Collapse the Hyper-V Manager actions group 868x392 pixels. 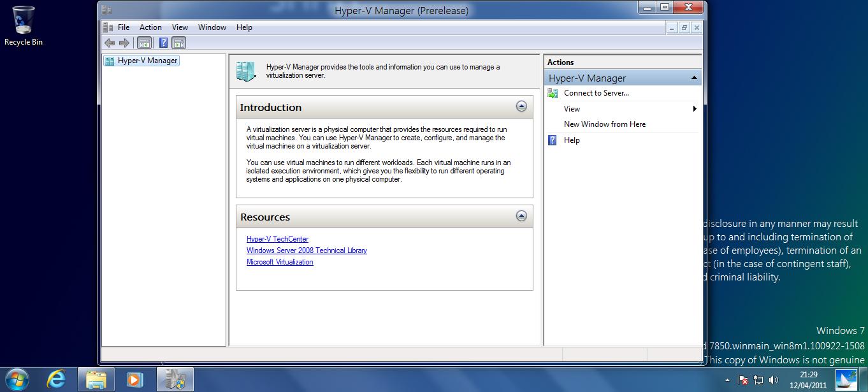click(694, 78)
